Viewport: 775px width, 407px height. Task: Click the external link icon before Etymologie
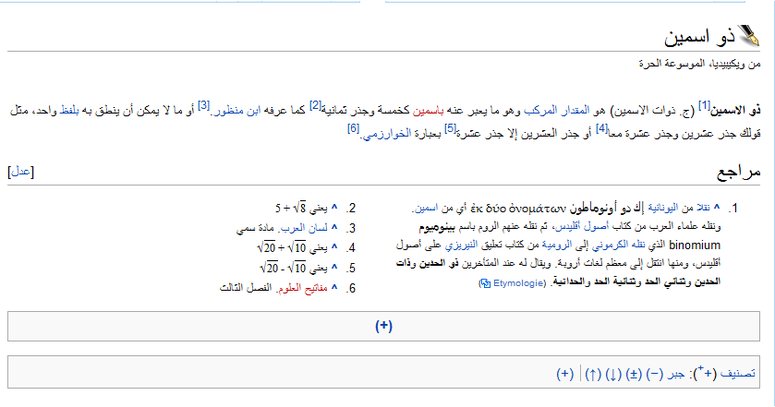(x=485, y=284)
